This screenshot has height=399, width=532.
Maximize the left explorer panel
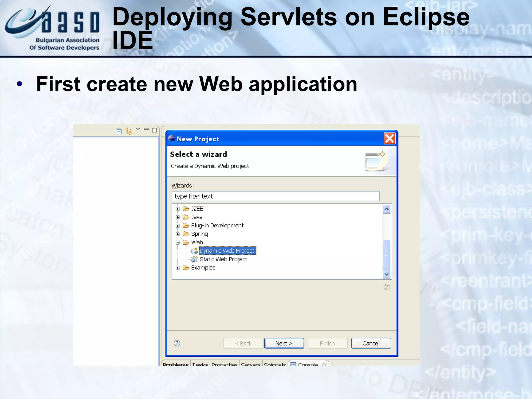point(154,130)
